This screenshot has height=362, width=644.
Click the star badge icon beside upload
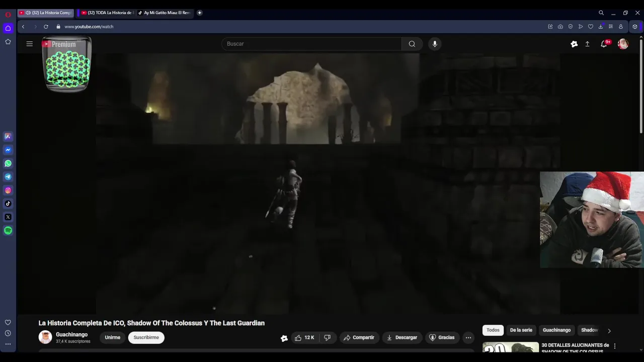pos(574,44)
